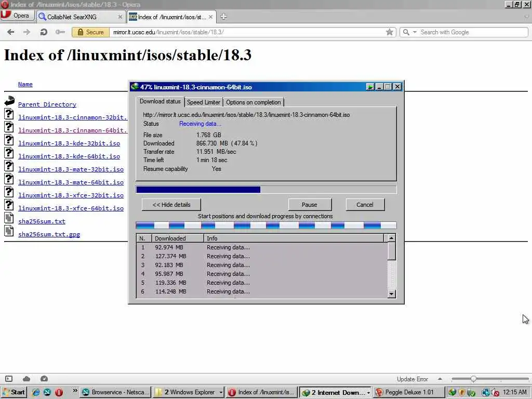
Task: Open linuxmint-18.3-kde-64bit.iso link
Action: tap(69, 156)
